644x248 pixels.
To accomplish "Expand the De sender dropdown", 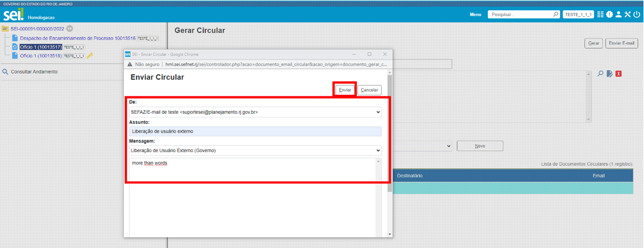I will click(x=255, y=112).
